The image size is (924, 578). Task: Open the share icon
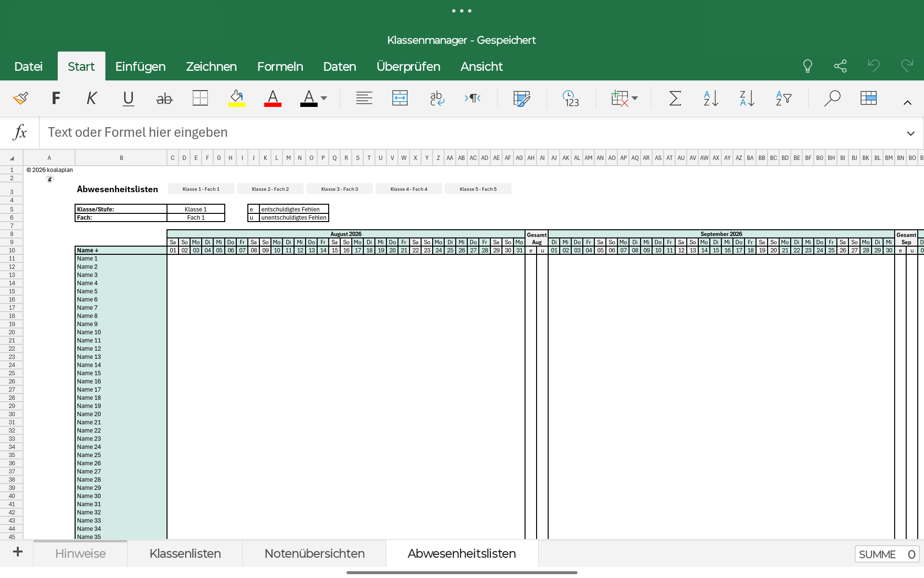coord(840,66)
